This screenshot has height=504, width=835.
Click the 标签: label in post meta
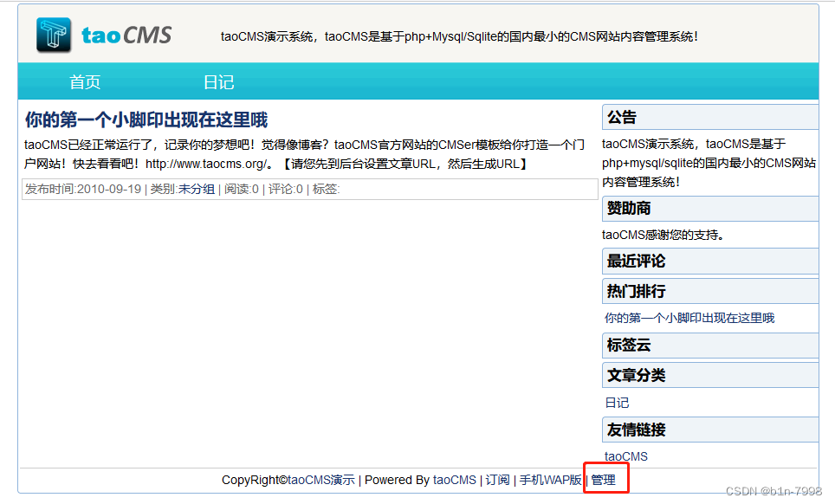[326, 189]
